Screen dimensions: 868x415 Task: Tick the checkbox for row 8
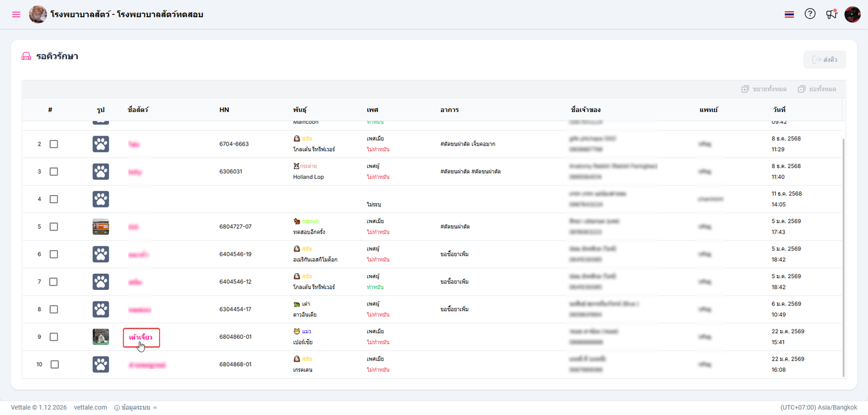pos(54,309)
